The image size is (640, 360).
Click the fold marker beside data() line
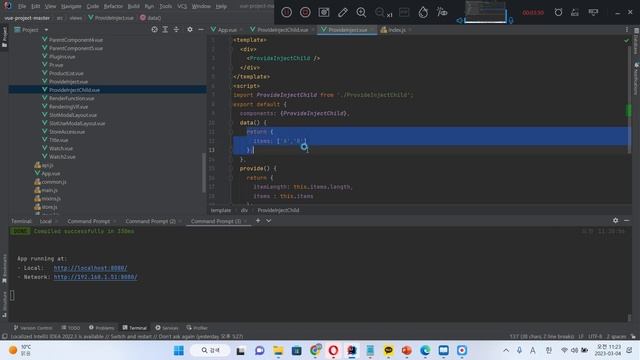point(231,122)
